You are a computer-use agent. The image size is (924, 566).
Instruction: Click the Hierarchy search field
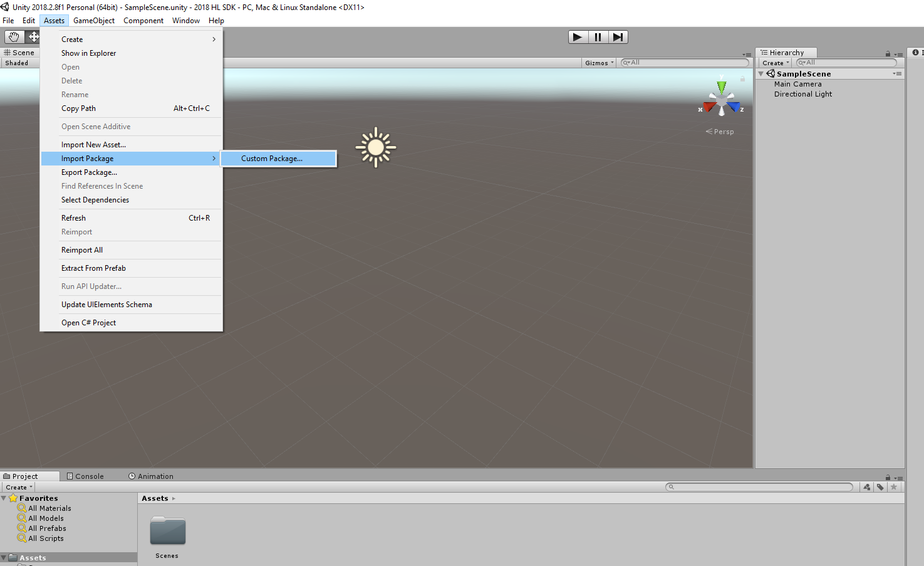coord(846,63)
